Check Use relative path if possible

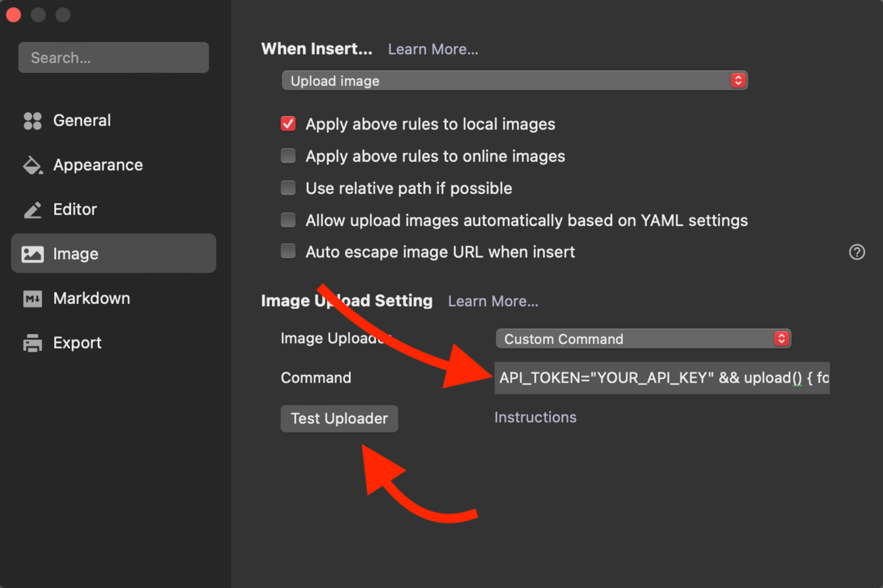(x=288, y=188)
